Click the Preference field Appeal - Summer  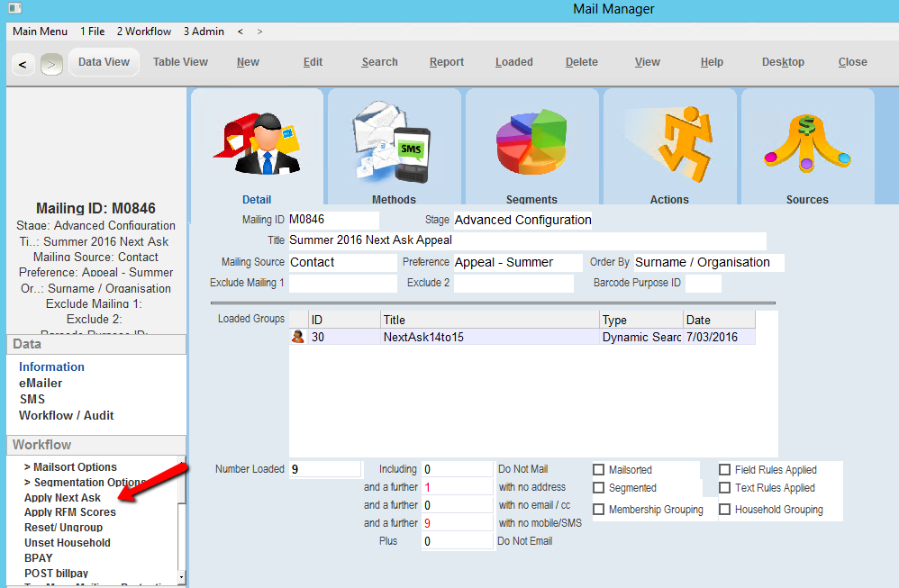518,262
